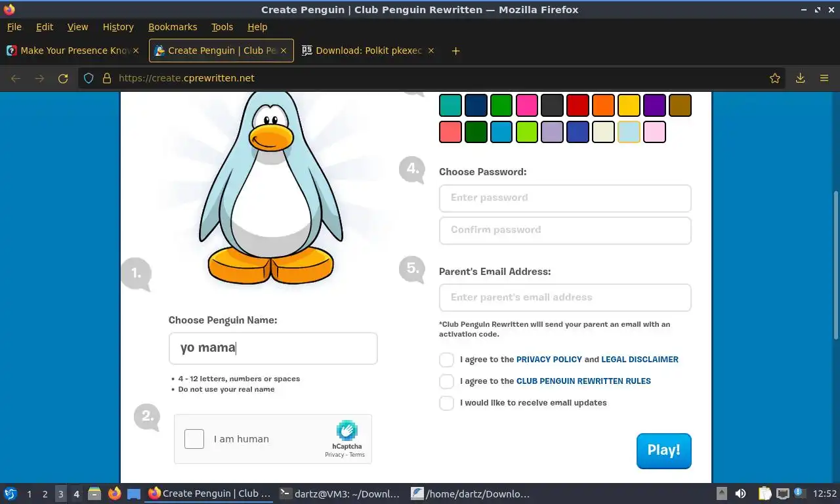Open the hCaptcha Privacy link
Viewport: 840px width, 504px height.
coord(334,455)
